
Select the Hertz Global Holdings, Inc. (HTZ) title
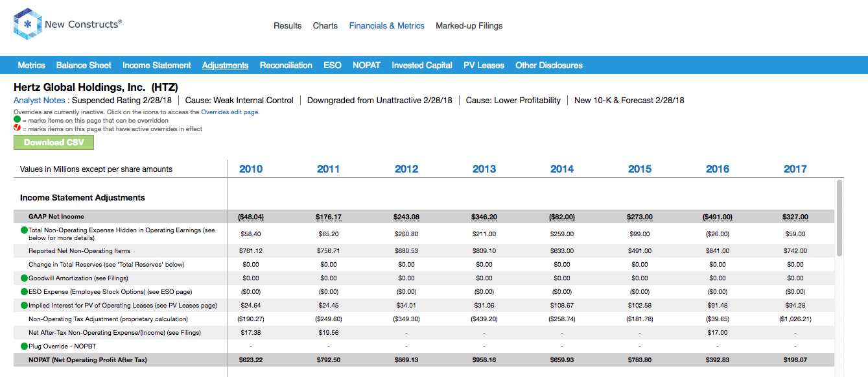(96, 87)
